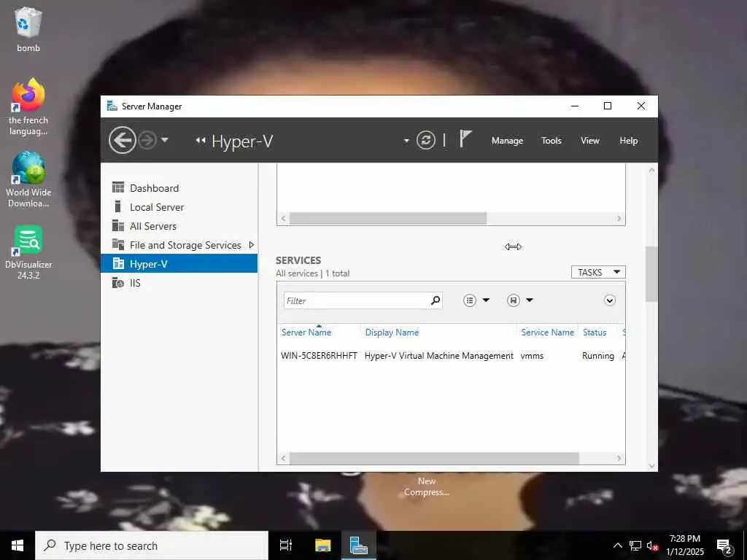Click the Local Server icon
Screen dimensions: 747x560
[117, 206]
